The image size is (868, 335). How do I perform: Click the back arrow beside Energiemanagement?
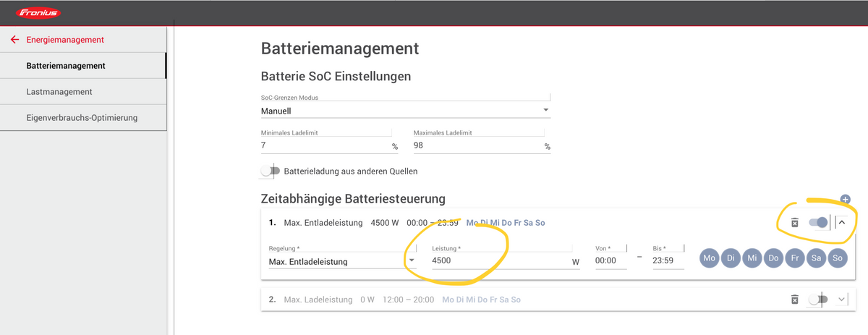[14, 40]
